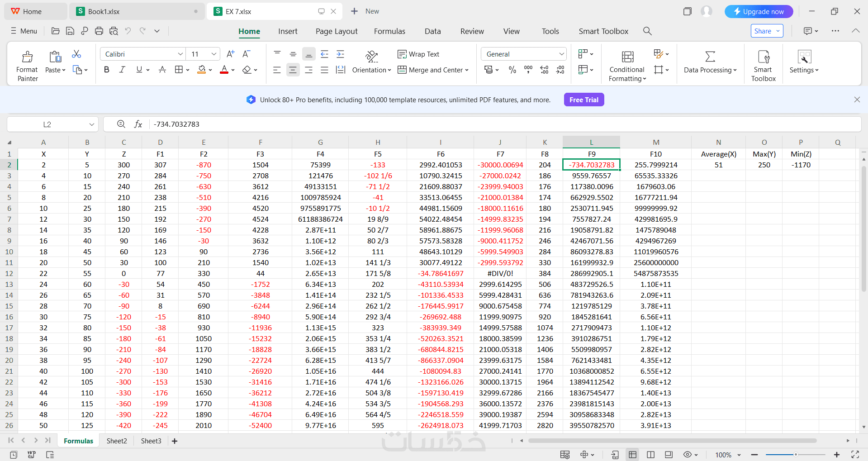Click the Open folder icon
868x461 pixels.
56,31
